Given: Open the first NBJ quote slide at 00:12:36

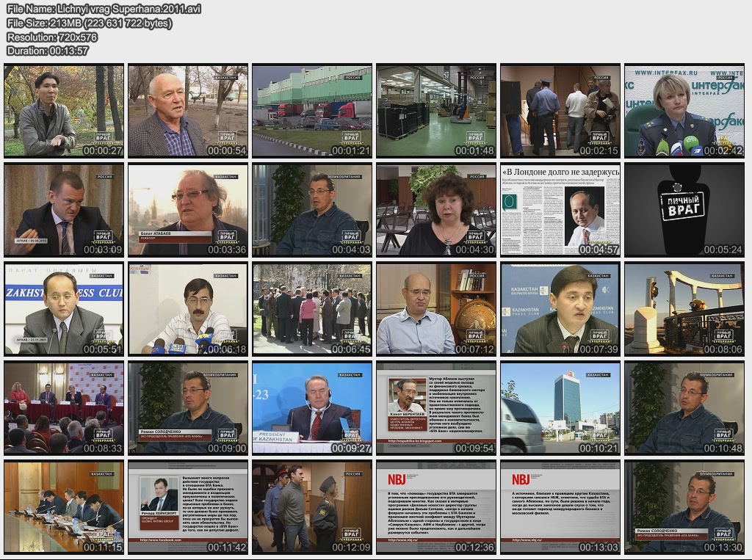Looking at the screenshot, I should (436, 507).
